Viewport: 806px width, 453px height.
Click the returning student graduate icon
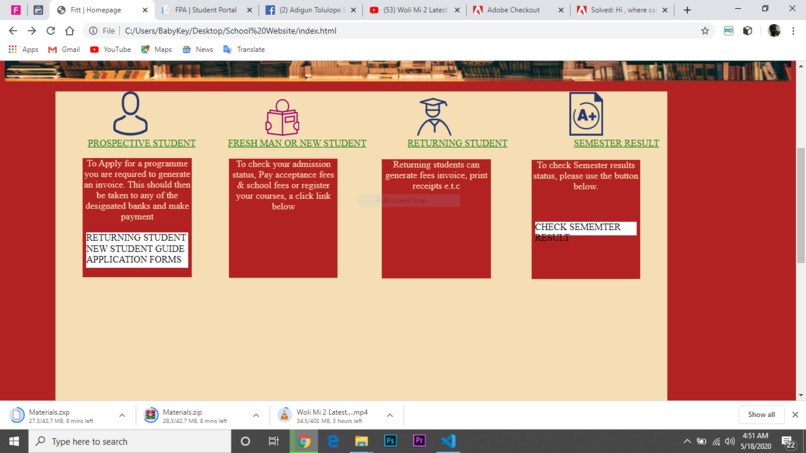tap(434, 117)
